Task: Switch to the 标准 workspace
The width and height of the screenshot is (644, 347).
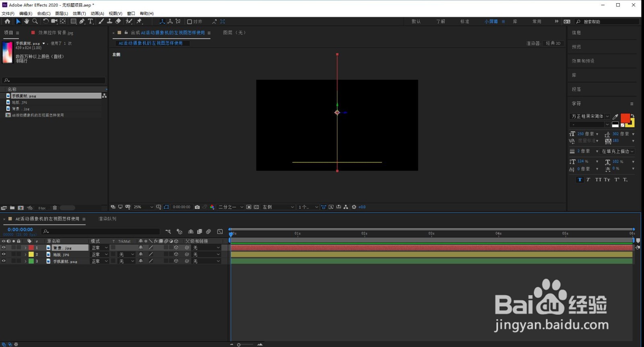Action: click(x=465, y=21)
